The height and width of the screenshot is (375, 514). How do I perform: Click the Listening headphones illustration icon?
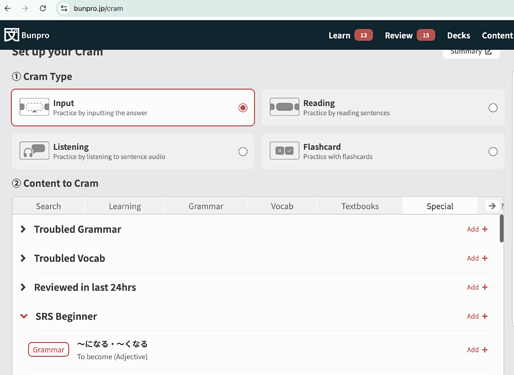34,151
